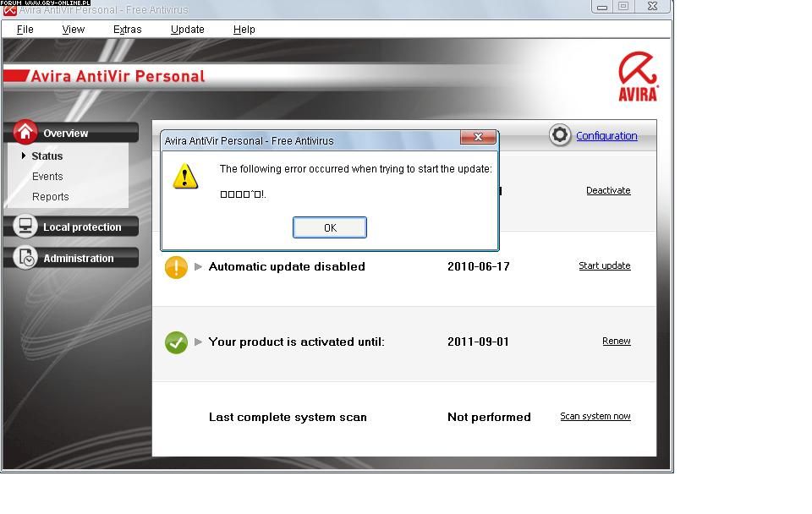Close the update error dialog
Screen dimensions: 812x514
[478, 137]
